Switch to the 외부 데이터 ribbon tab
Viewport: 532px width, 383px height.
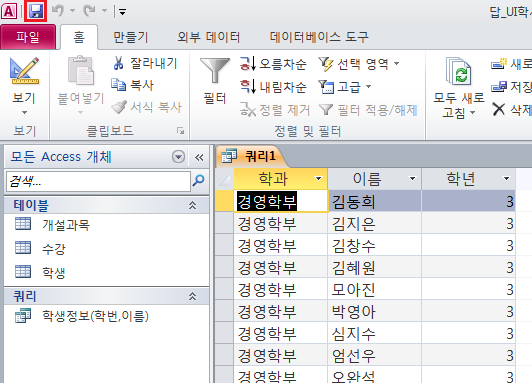click(209, 37)
